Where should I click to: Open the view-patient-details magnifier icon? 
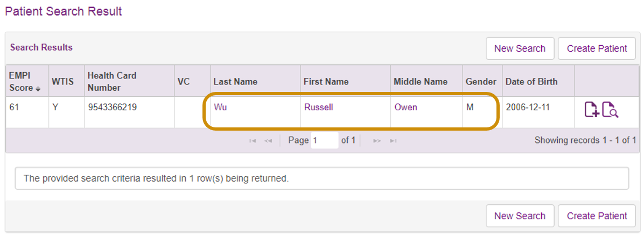point(610,110)
